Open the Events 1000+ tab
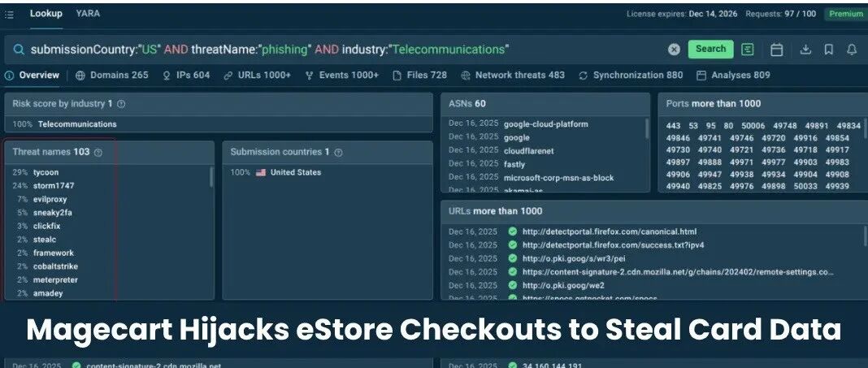The width and height of the screenshot is (868, 368). click(341, 76)
